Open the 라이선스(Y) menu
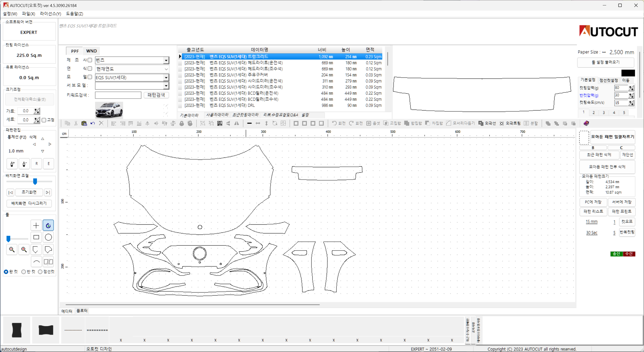Viewport: 644px width, 352px height. point(50,14)
